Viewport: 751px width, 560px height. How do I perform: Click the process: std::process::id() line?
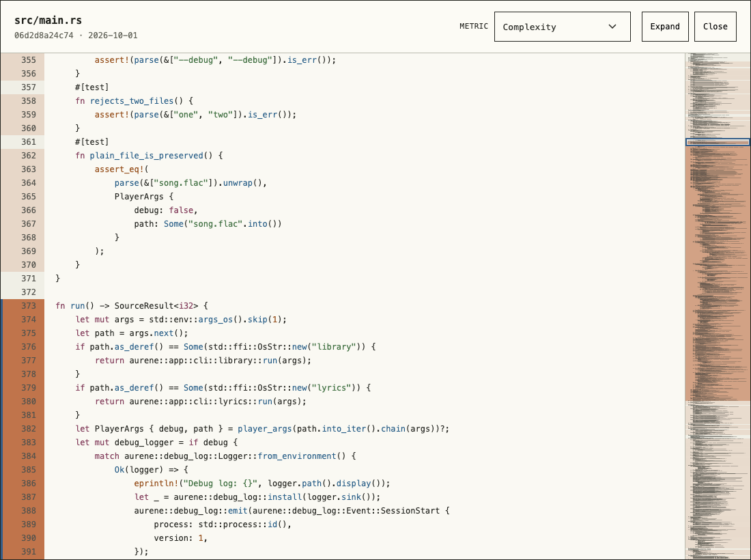tap(223, 524)
